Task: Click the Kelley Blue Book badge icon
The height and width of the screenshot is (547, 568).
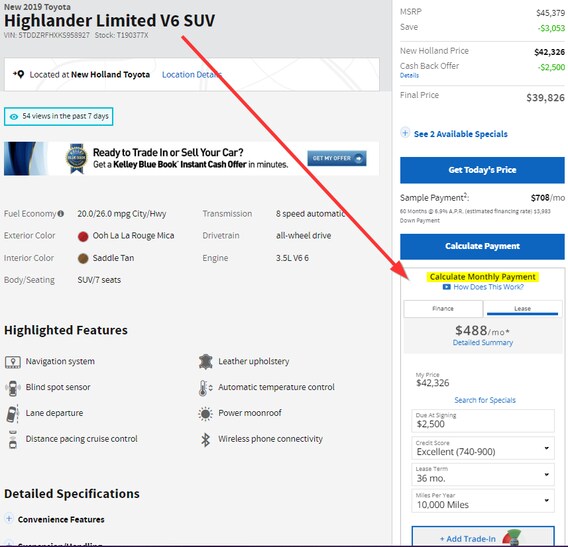Action: click(x=76, y=159)
